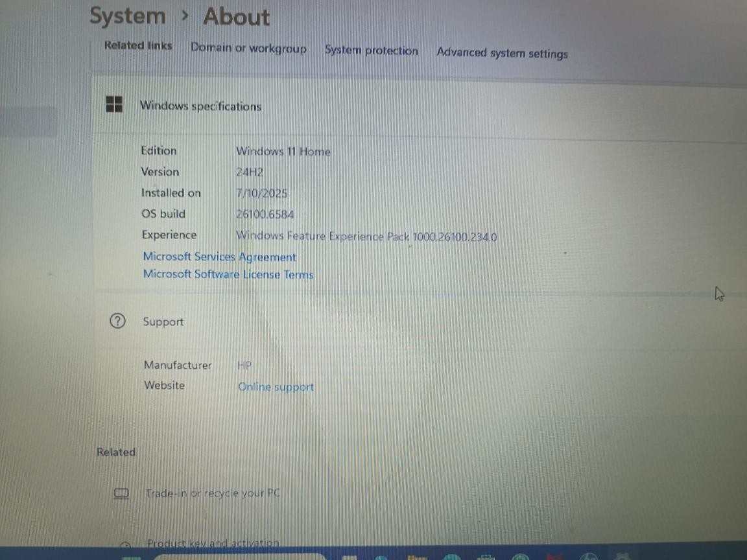Viewport: 747px width, 560px height.
Task: Click the About page title
Action: [236, 17]
